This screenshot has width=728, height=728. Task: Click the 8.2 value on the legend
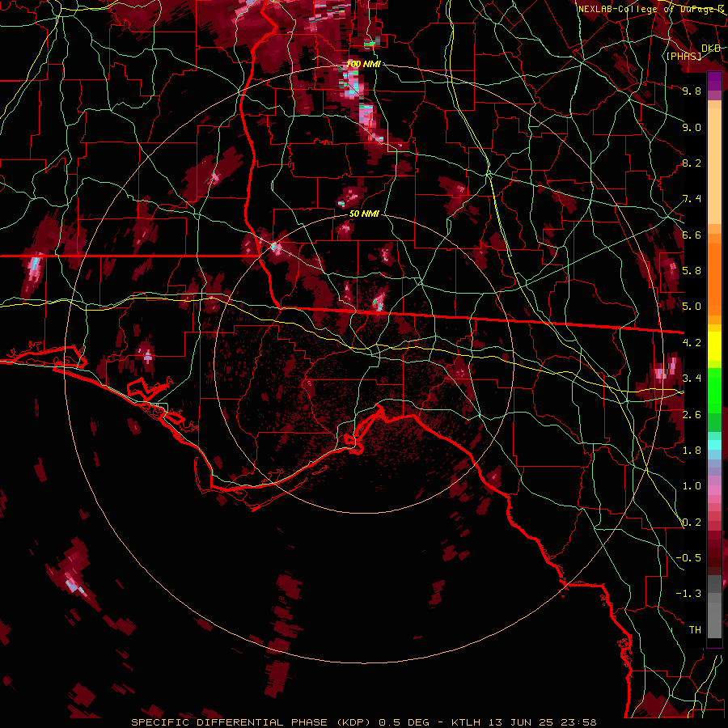692,163
